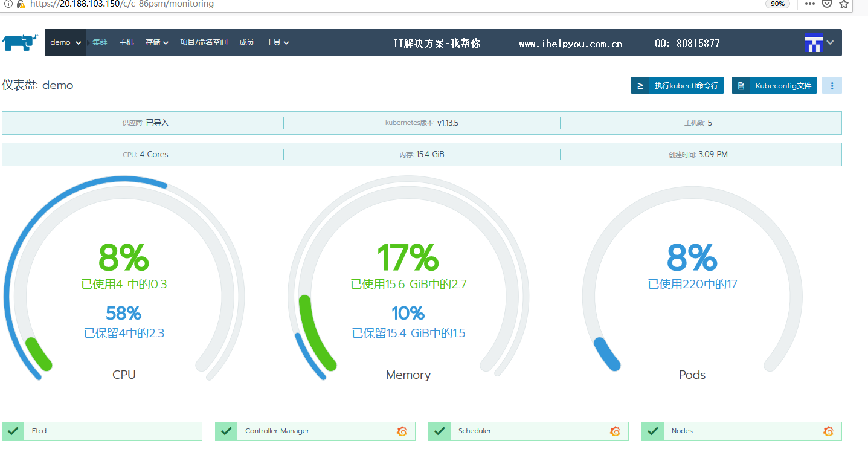Click the Etcd component label
Viewport: 868px width, 455px height.
tap(39, 431)
